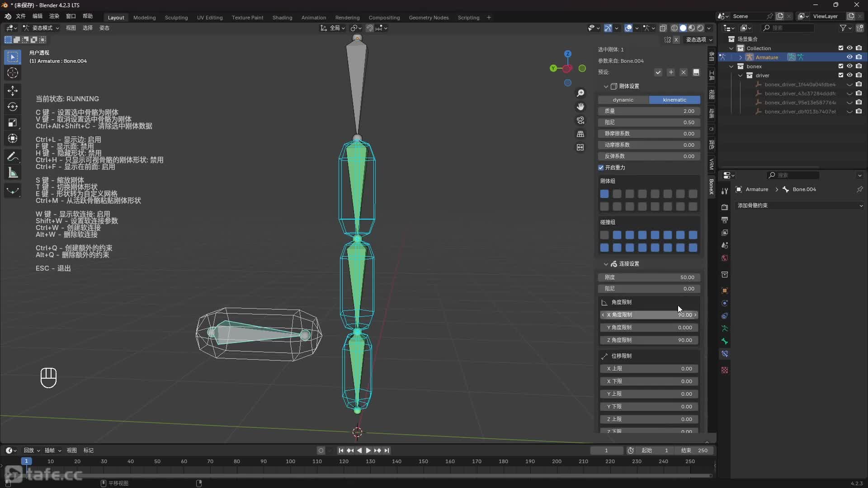Switch to the Modeling workspace tab
The height and width of the screenshot is (488, 868).
coord(145,18)
